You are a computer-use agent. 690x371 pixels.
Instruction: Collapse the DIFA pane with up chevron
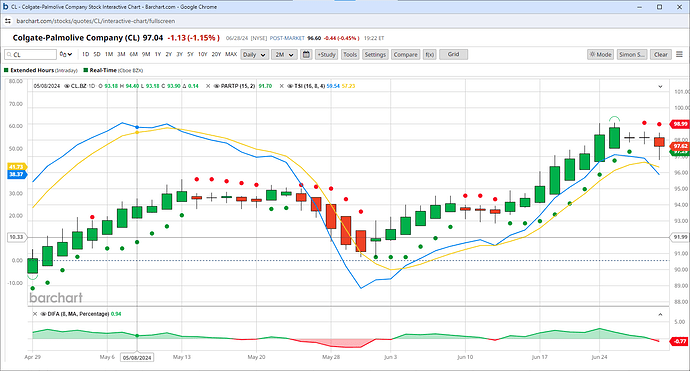tap(660, 314)
